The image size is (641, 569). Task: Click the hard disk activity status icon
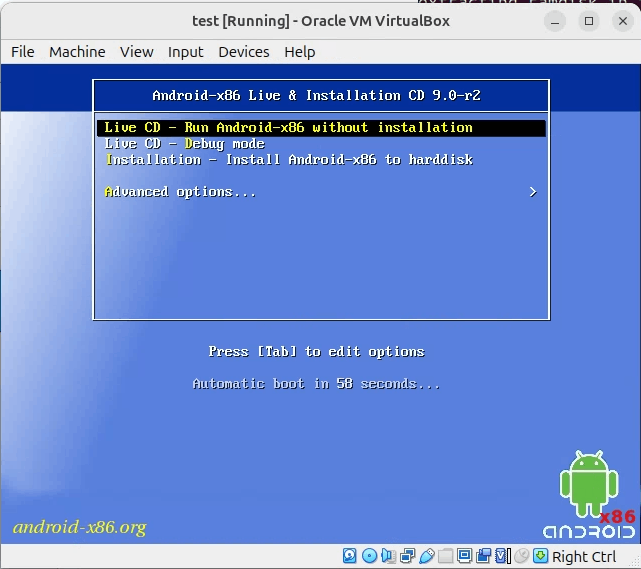coord(350,556)
